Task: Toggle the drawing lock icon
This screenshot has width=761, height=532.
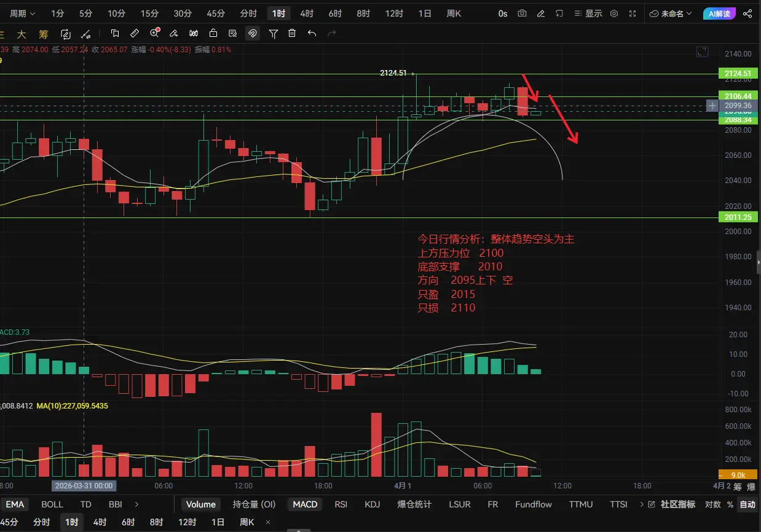Action: [x=213, y=34]
